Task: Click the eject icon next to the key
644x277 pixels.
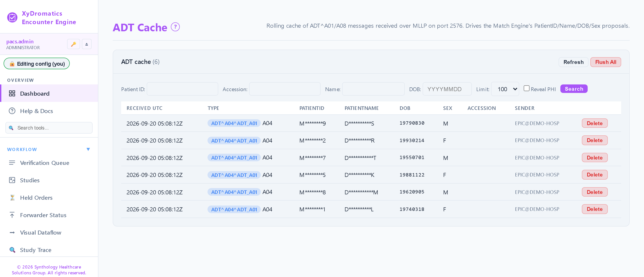Action: pos(87,44)
